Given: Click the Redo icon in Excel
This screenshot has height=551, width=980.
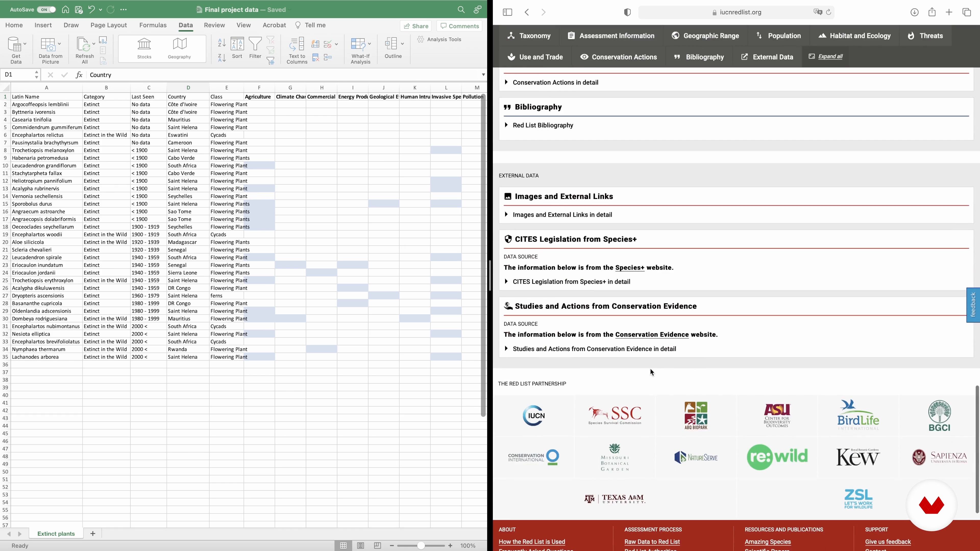Looking at the screenshot, I should [111, 10].
